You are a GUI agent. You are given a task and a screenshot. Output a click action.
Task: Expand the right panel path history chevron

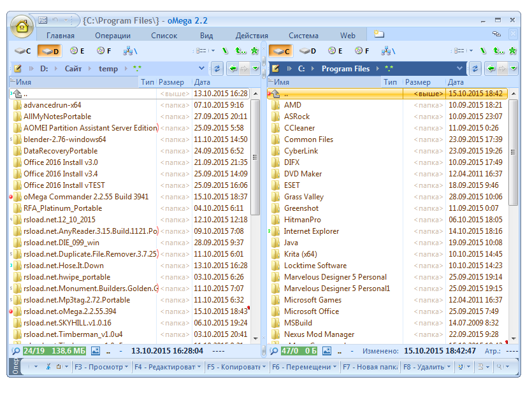(x=459, y=69)
